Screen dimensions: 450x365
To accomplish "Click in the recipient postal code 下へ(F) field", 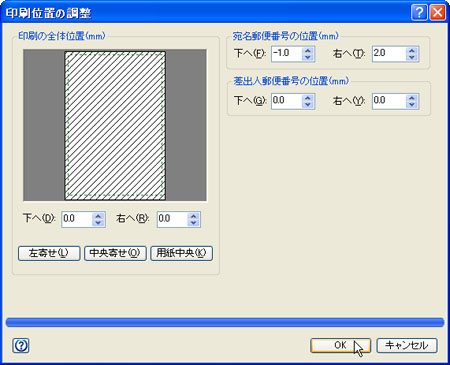I will [287, 54].
